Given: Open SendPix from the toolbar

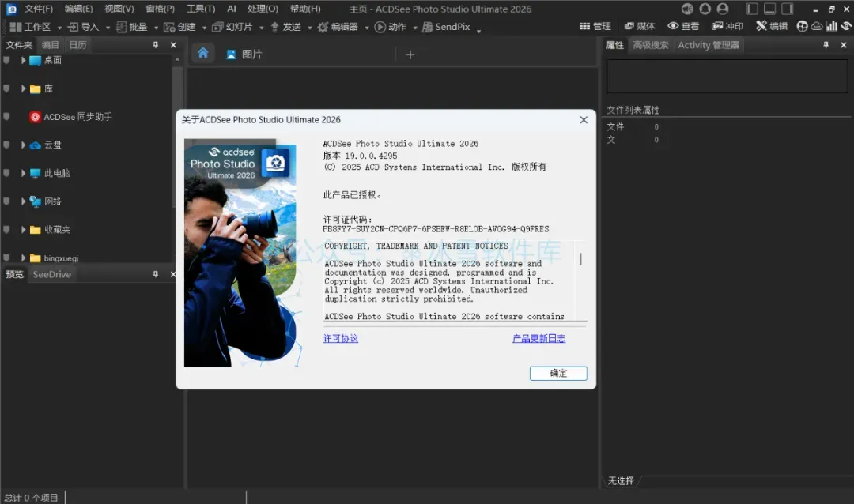Looking at the screenshot, I should [446, 27].
